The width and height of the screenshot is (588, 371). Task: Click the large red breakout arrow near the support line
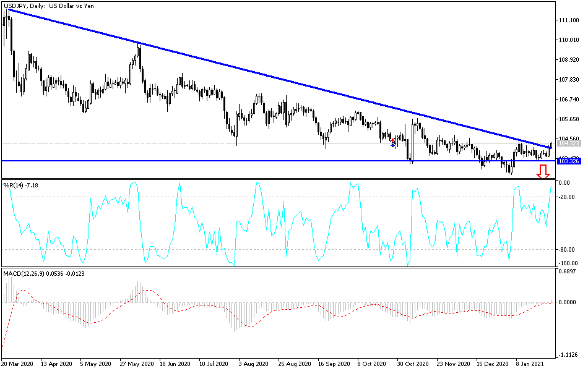(543, 171)
